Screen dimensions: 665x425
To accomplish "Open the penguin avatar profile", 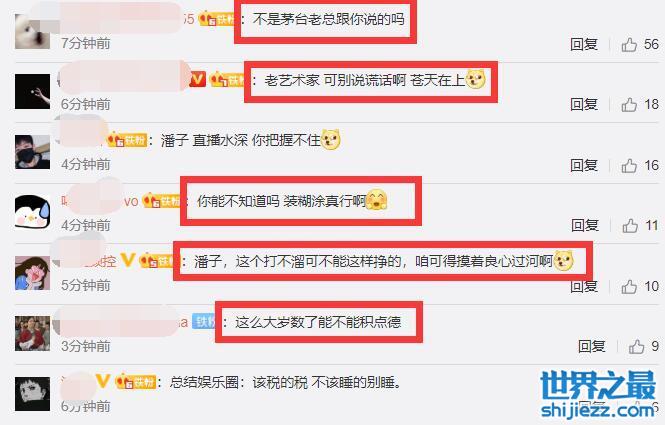I will click(32, 212).
